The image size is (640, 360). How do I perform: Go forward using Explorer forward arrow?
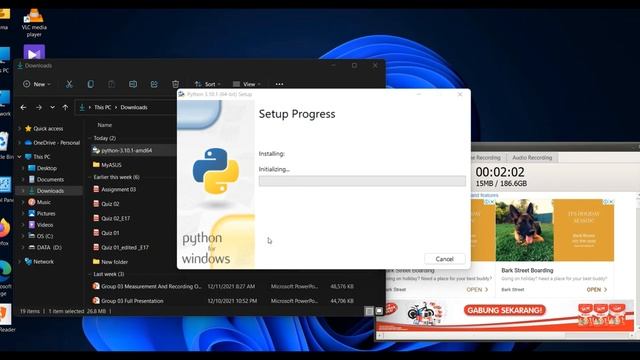coord(39,107)
